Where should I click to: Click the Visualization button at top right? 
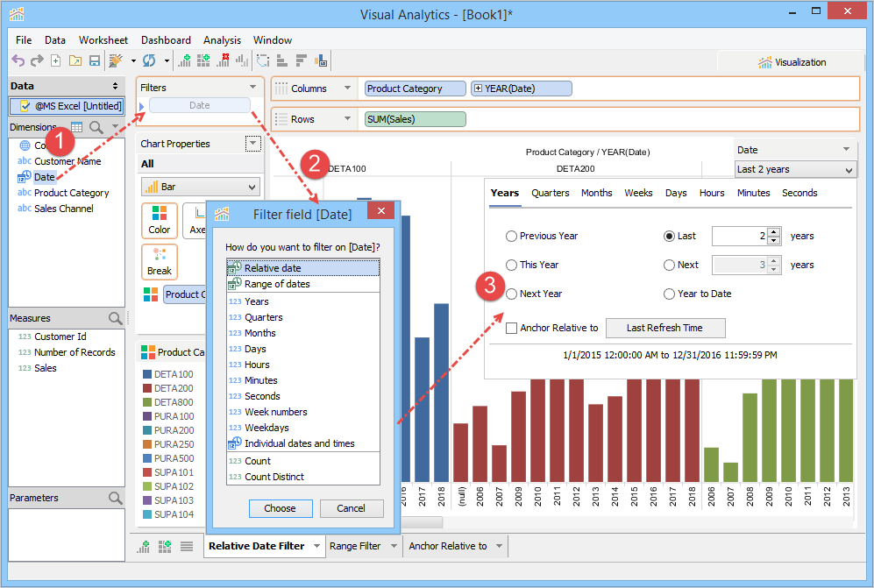792,62
